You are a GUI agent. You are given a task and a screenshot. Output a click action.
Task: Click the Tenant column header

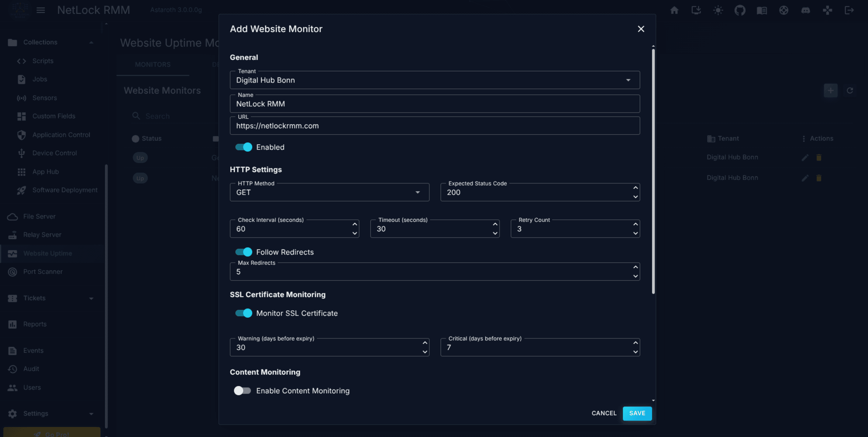[x=723, y=139]
